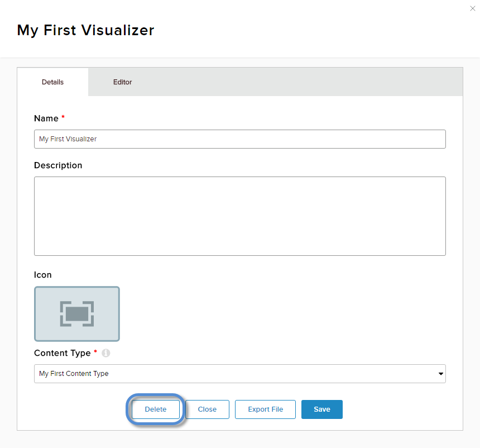This screenshot has height=448, width=480.
Task: Click the Close button
Action: (x=207, y=409)
